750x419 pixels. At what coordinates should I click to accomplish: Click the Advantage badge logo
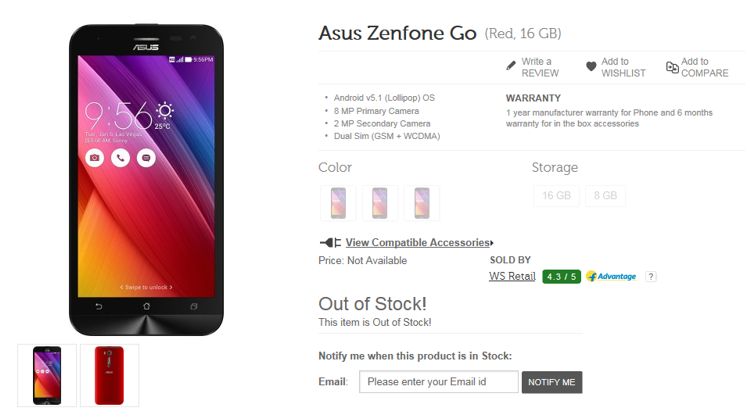(611, 276)
